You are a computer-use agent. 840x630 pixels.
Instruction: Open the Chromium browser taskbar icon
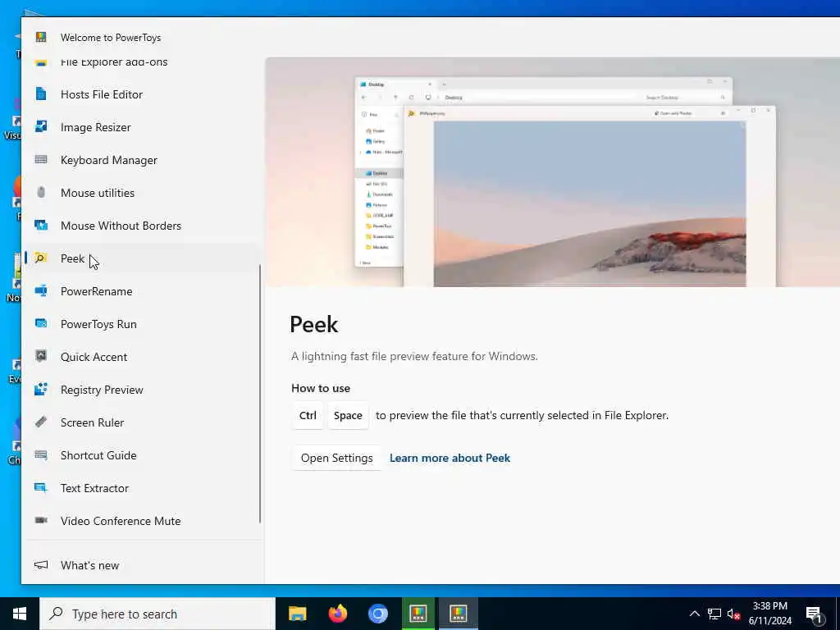[377, 614]
